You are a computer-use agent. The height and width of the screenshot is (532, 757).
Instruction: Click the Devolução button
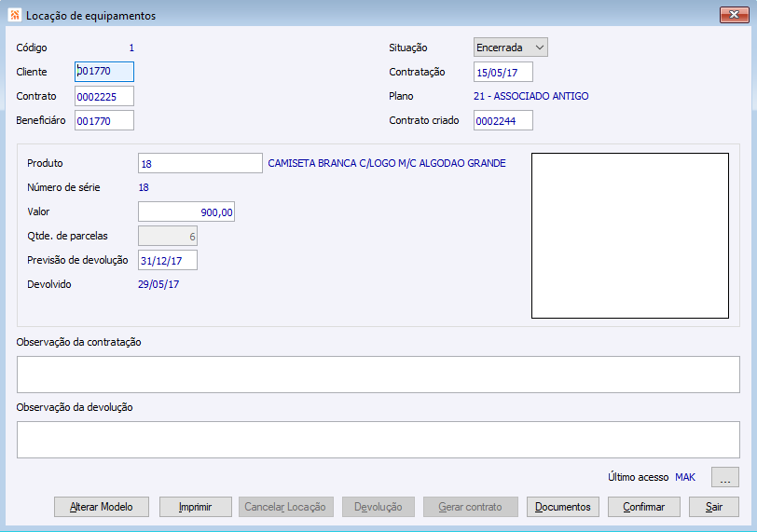pos(378,507)
